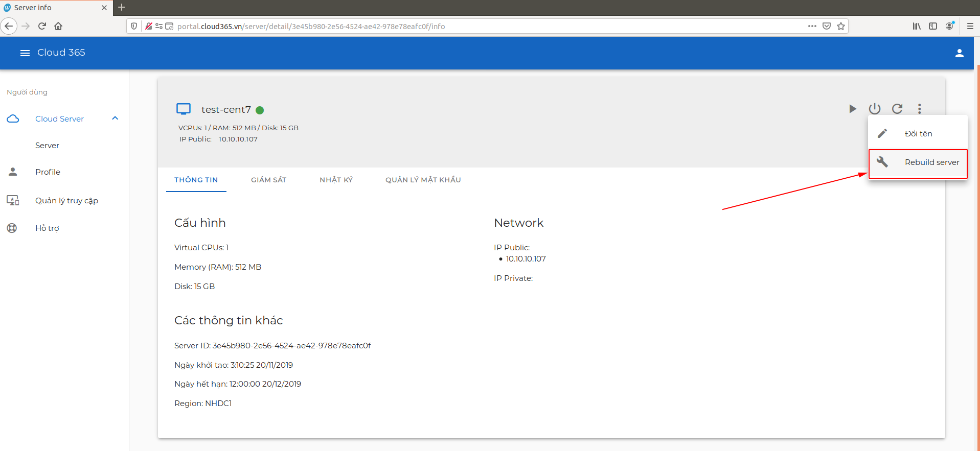Image resolution: width=980 pixels, height=451 pixels.
Task: Switch to the THÔNG TIN tab
Action: click(196, 180)
